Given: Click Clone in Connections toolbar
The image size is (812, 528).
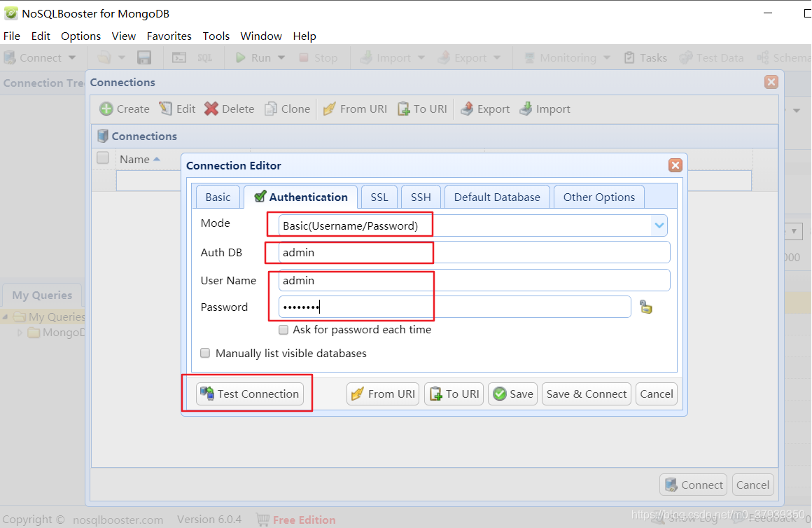Looking at the screenshot, I should click(x=288, y=109).
